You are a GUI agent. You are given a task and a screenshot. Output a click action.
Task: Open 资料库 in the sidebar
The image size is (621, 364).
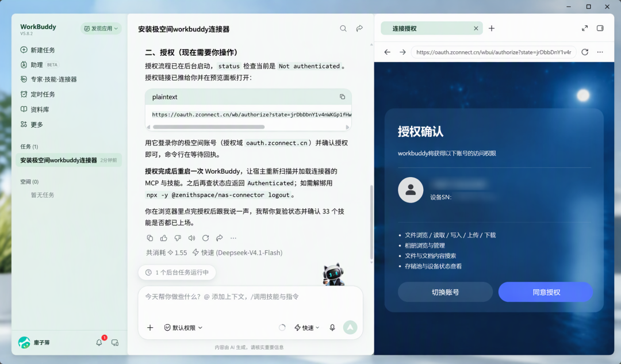pos(35,109)
